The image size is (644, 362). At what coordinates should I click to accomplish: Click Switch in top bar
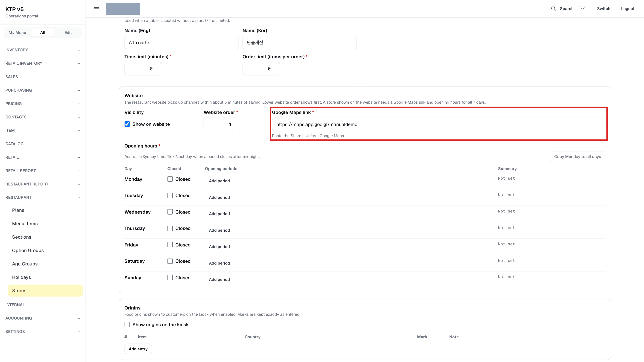coord(604,9)
